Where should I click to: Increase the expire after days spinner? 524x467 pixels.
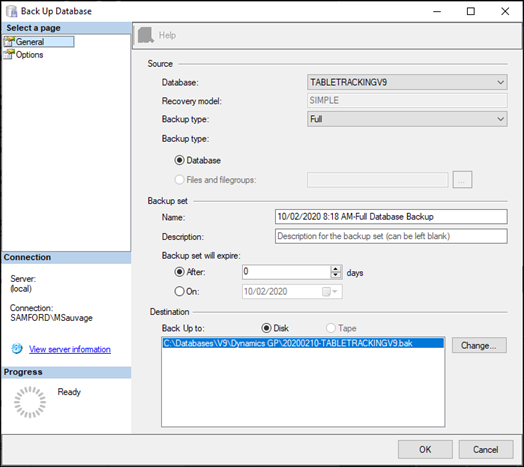(336, 268)
